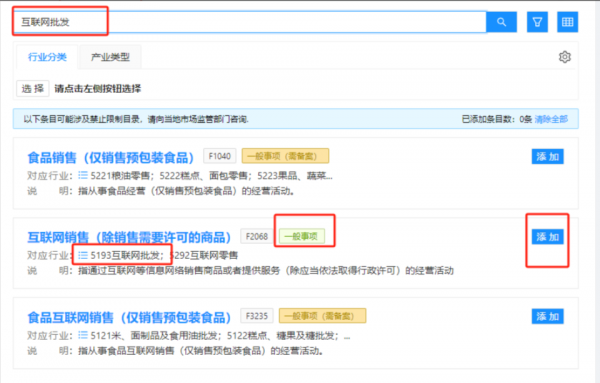
Task: Click the F2068 code badge
Action: point(256,236)
